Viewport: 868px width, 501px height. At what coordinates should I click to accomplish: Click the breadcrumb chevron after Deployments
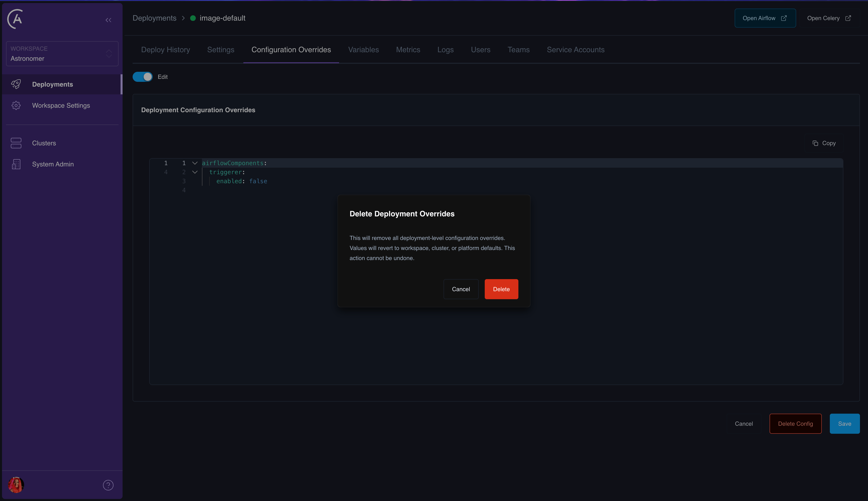pyautogui.click(x=183, y=18)
